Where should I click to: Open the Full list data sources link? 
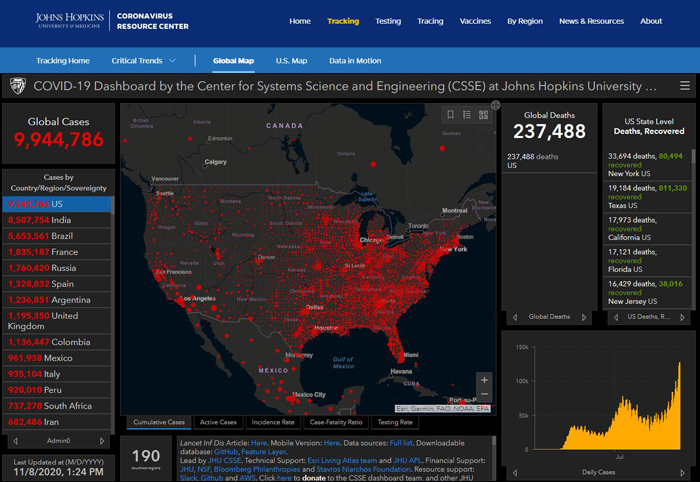(401, 443)
